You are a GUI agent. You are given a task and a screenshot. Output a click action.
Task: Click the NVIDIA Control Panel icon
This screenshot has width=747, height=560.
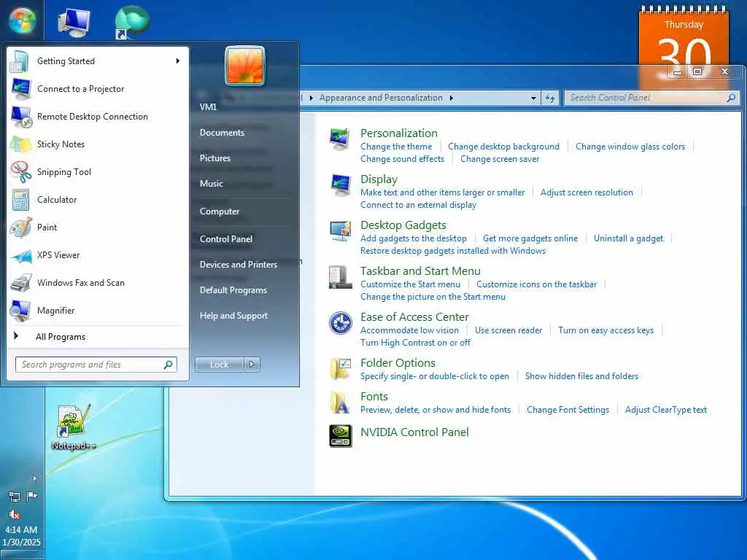pyautogui.click(x=340, y=436)
